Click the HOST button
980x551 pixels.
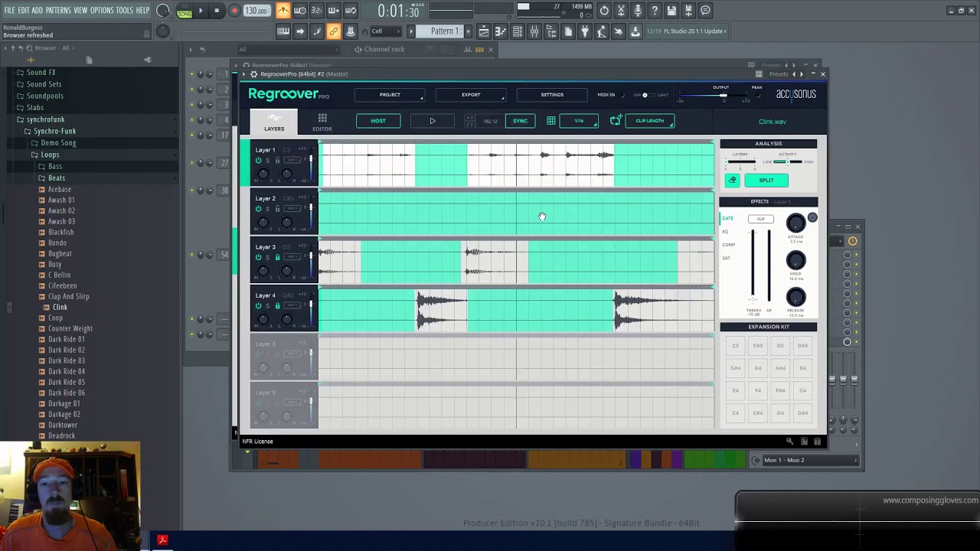[378, 121]
